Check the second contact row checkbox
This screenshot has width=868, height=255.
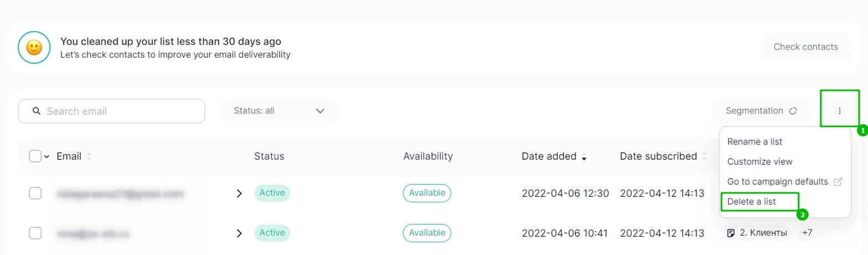(x=35, y=233)
